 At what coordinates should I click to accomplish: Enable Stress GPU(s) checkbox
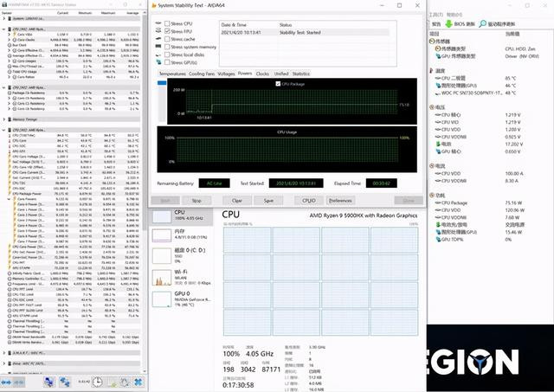(167, 62)
